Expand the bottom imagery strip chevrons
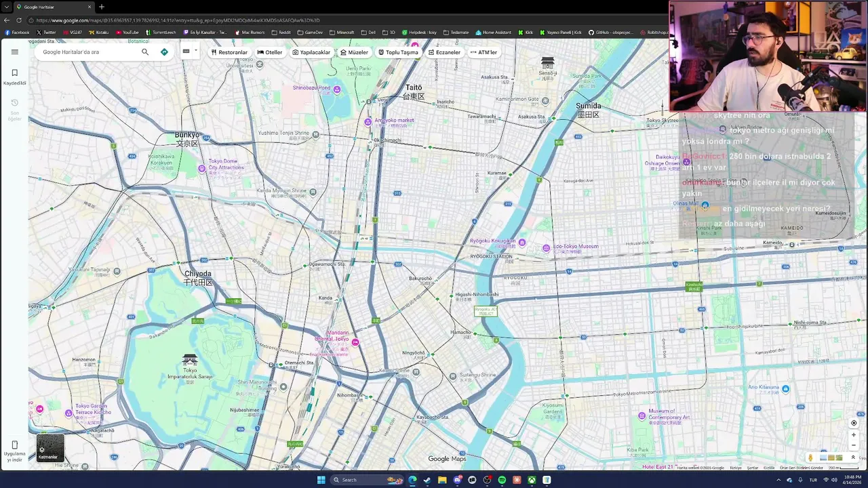The height and width of the screenshot is (488, 868). coord(853,457)
